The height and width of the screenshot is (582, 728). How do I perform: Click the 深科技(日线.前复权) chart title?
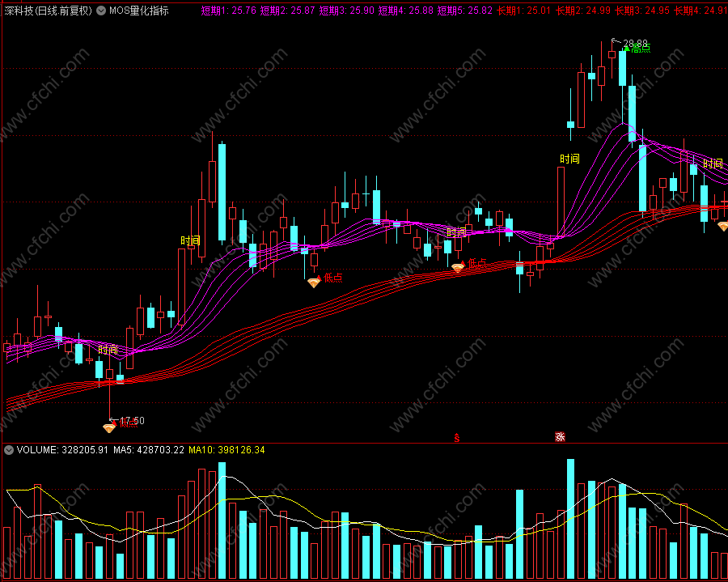(x=49, y=11)
